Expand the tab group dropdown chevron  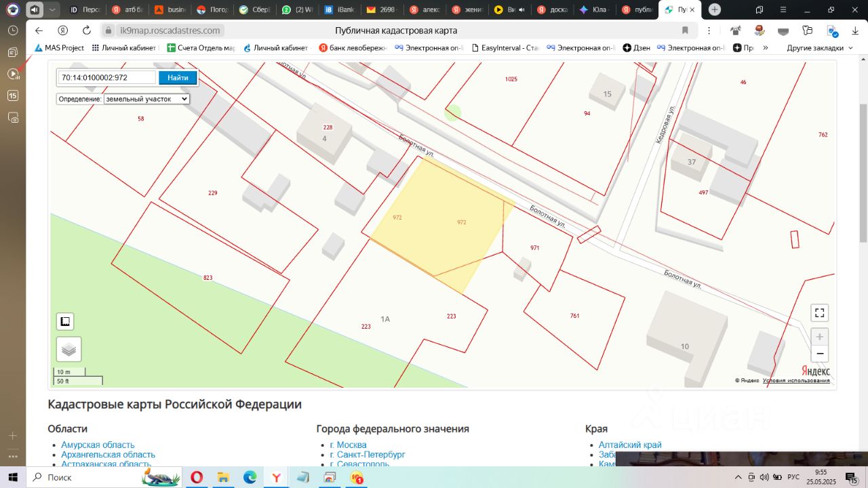pos(52,9)
